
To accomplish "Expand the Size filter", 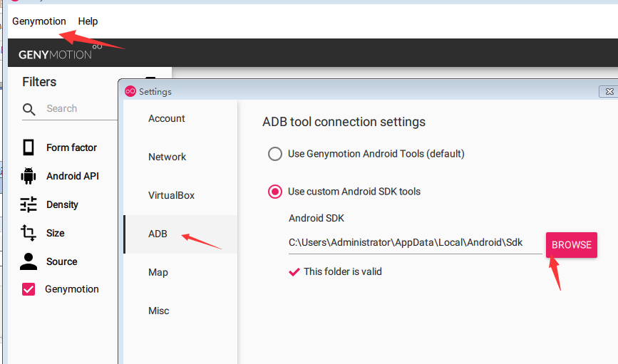I will [55, 233].
